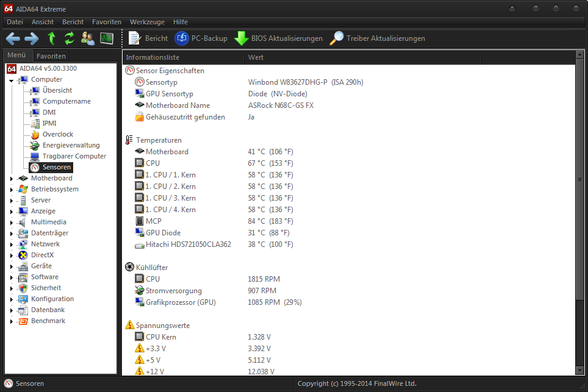Screen dimensions: 588x392
Task: Open Treiber Aktualisierungen
Action: 378,38
